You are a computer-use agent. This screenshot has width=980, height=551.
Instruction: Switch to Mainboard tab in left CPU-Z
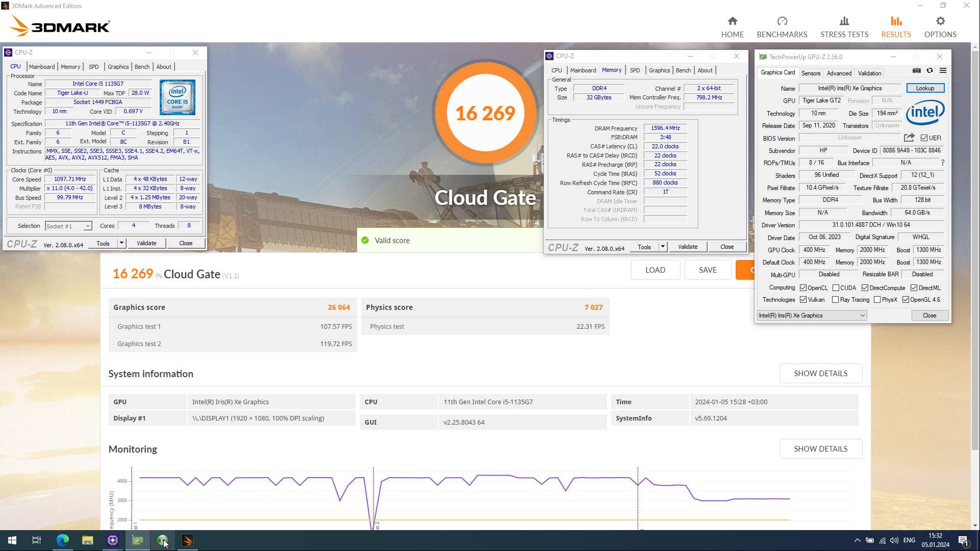click(x=42, y=67)
